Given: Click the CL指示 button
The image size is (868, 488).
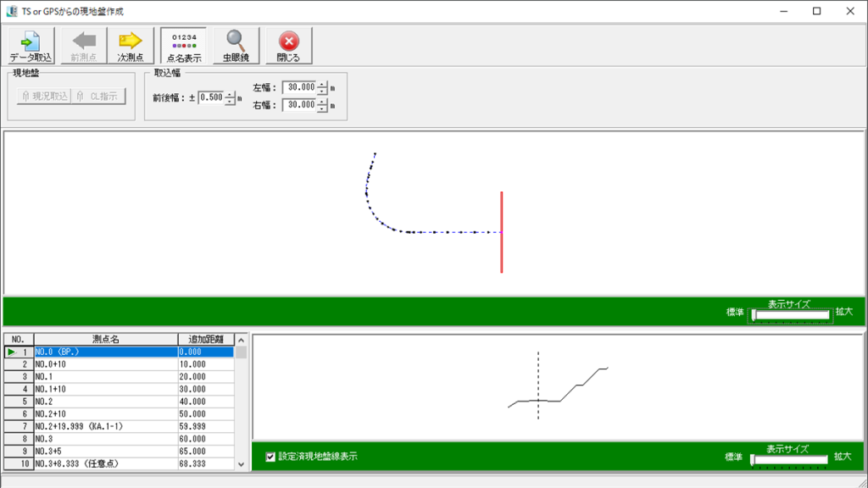Looking at the screenshot, I should [x=99, y=96].
